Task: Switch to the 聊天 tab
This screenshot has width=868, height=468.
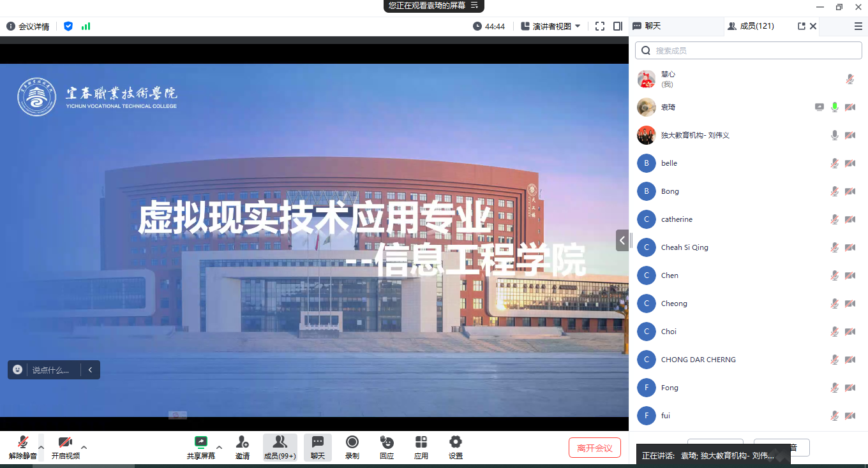Action: click(x=647, y=26)
